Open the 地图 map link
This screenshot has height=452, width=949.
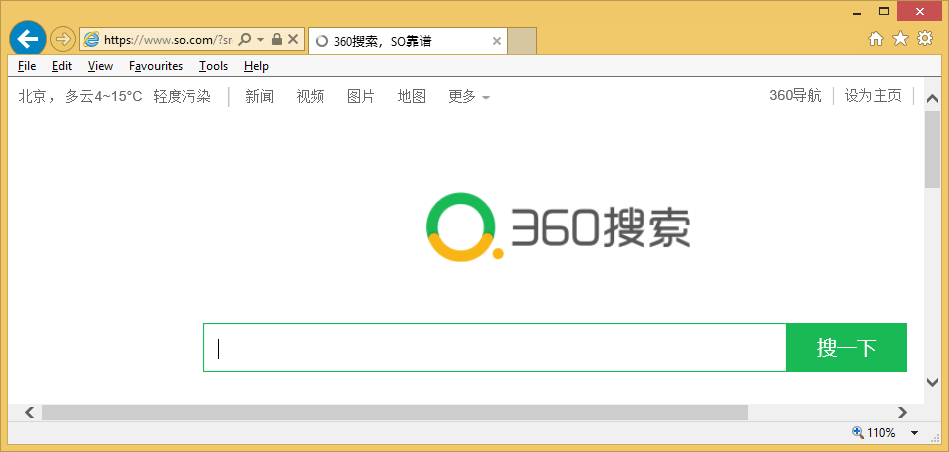pyautogui.click(x=412, y=96)
